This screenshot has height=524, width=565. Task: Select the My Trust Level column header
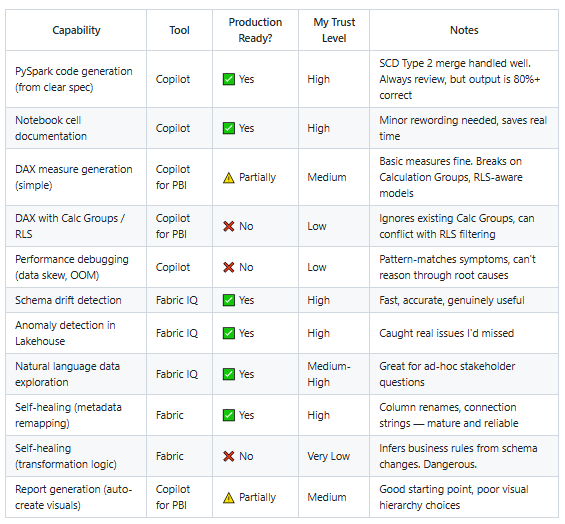coord(334,30)
